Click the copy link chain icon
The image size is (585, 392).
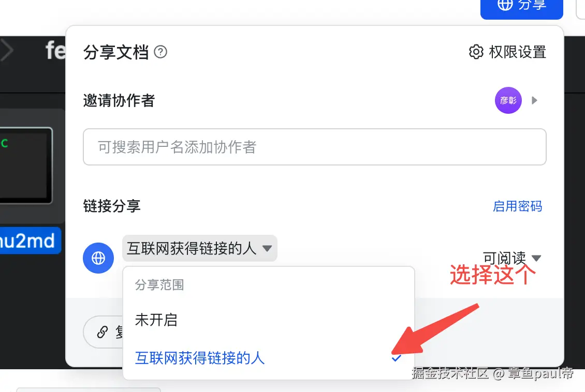tap(102, 331)
